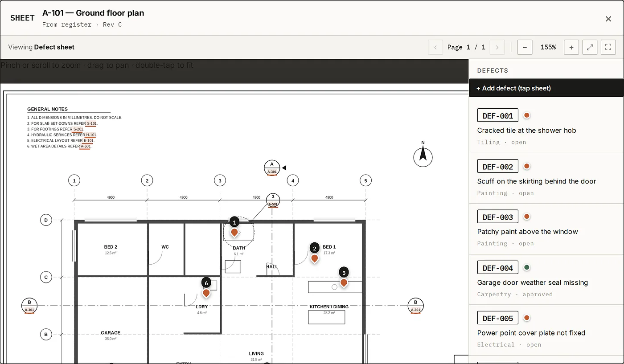Open the DEF-005 power point defect
Image resolution: width=624 pixels, height=364 pixels.
546,330
